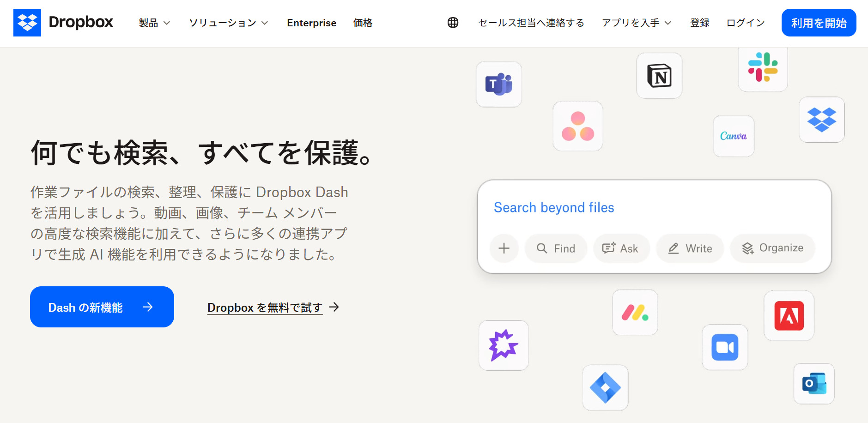
Task: Click the Ask button in search demo
Action: 621,248
